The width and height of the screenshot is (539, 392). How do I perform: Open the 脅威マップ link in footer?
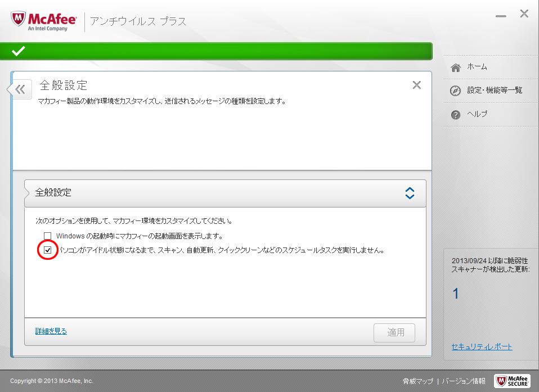coord(417,381)
